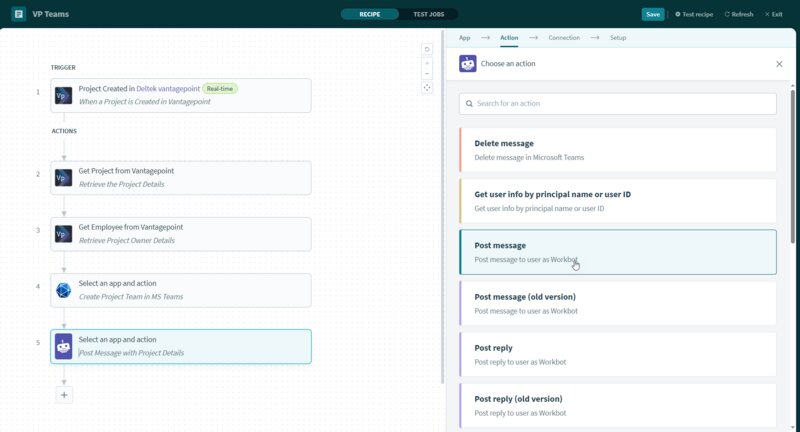Reset the canvas view with the undo icon
The width and height of the screenshot is (800, 432).
coord(427,49)
